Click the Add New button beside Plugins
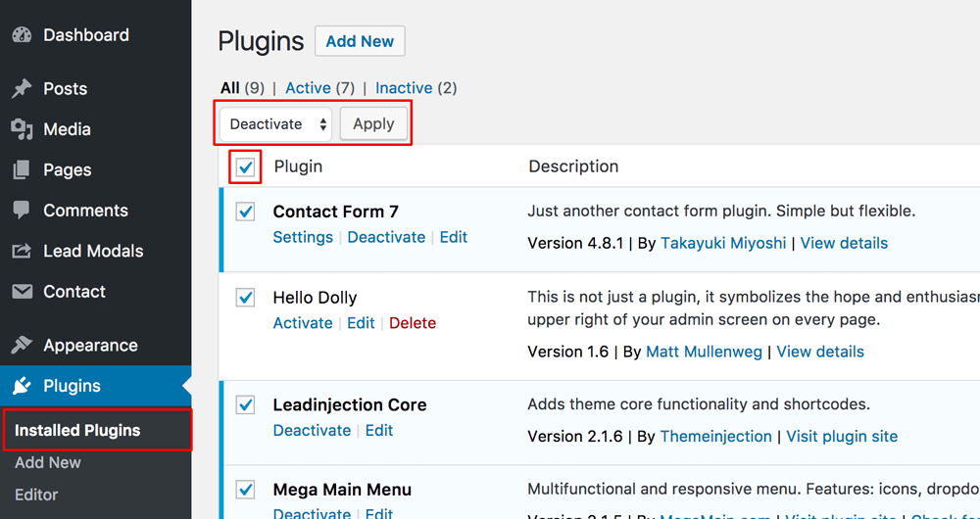The width and height of the screenshot is (980, 519). pos(360,41)
